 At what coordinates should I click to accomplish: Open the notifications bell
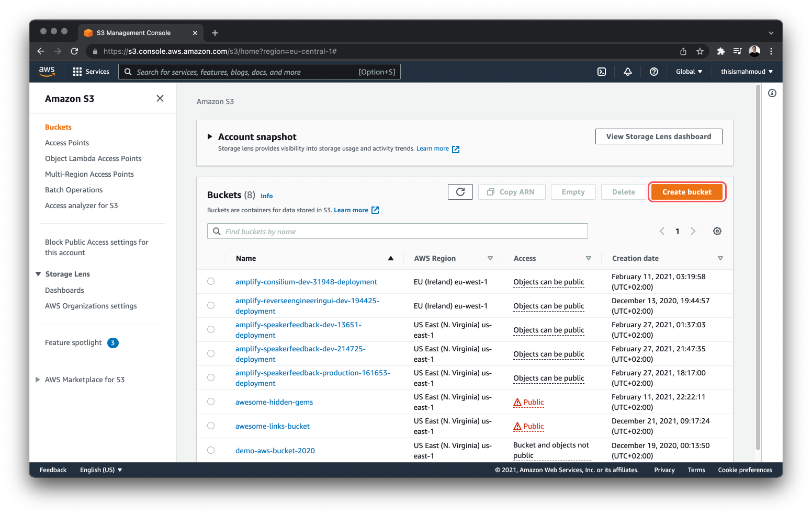pos(628,72)
